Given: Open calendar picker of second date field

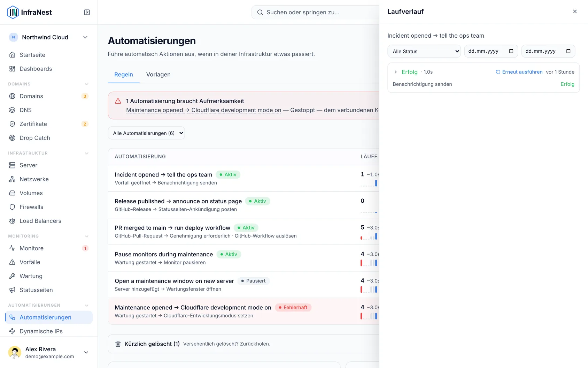Looking at the screenshot, I should (x=568, y=51).
